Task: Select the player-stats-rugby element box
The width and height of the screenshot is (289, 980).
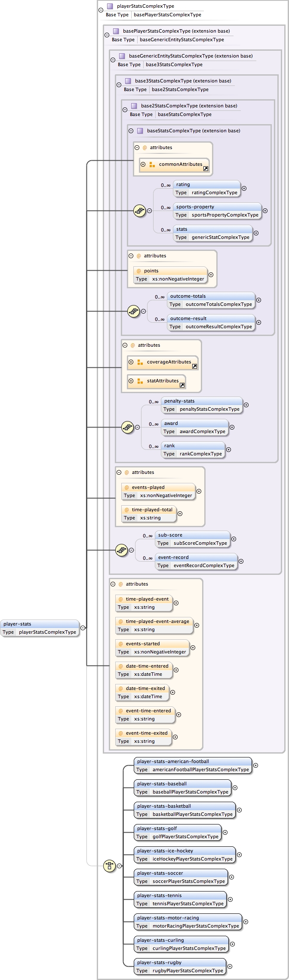Action: tap(180, 966)
